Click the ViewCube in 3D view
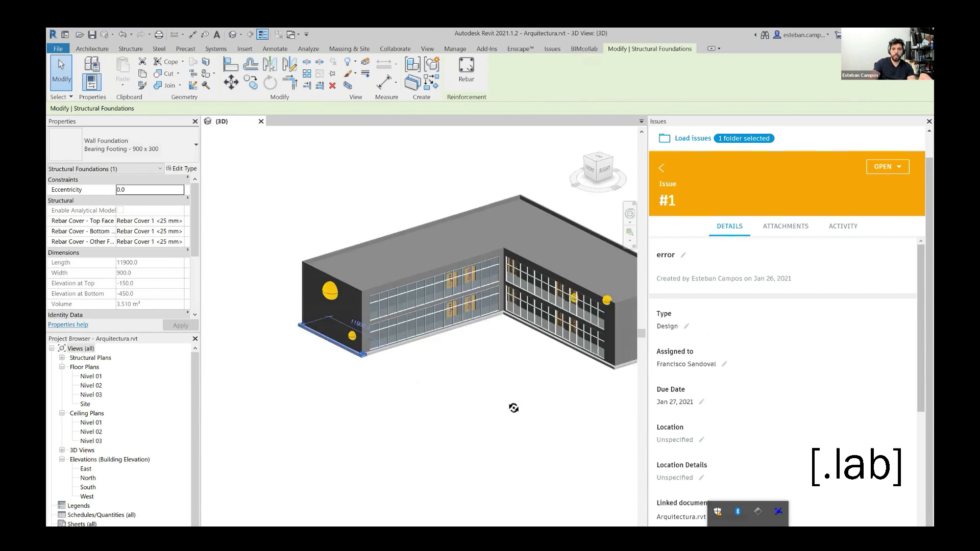980x551 pixels. tap(598, 168)
